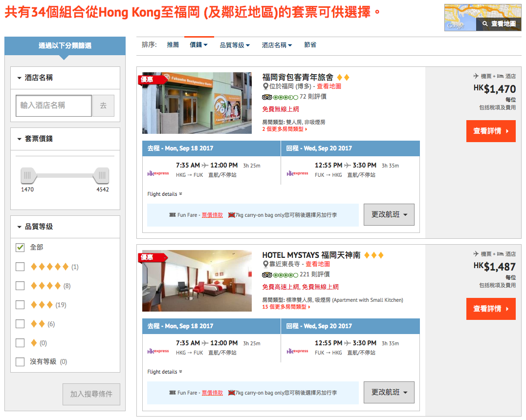The height and width of the screenshot is (420, 526).
Task: Click the minimum price slider handle at 1470
Action: 28,175
